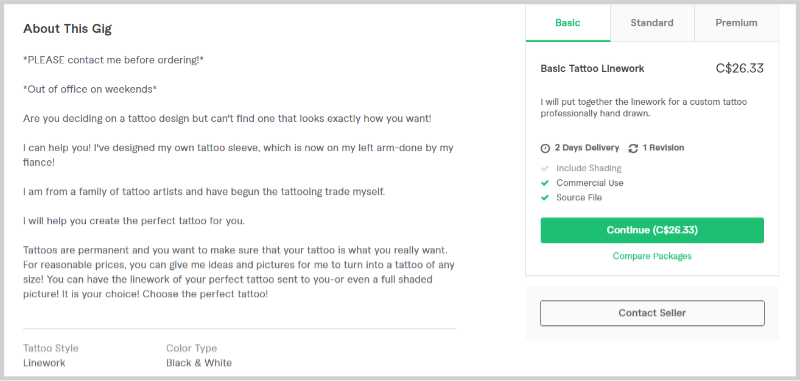Image resolution: width=800 pixels, height=381 pixels.
Task: Click the Source File feature text
Action: click(x=579, y=197)
